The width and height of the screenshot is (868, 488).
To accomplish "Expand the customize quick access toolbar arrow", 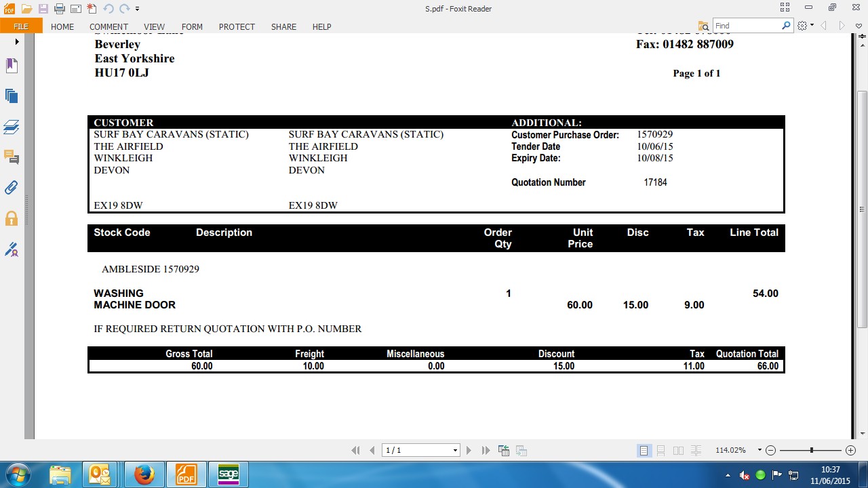I will click(x=138, y=9).
